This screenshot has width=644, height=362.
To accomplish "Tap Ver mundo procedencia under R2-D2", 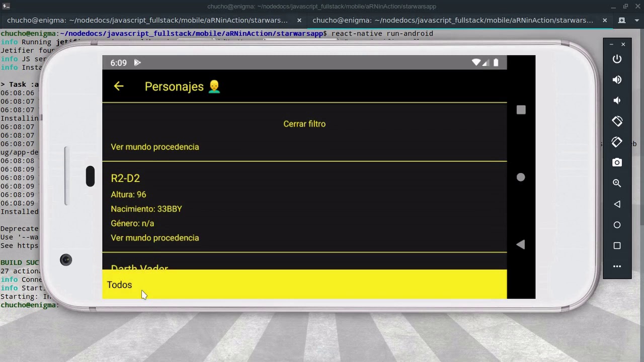I will pos(155,238).
